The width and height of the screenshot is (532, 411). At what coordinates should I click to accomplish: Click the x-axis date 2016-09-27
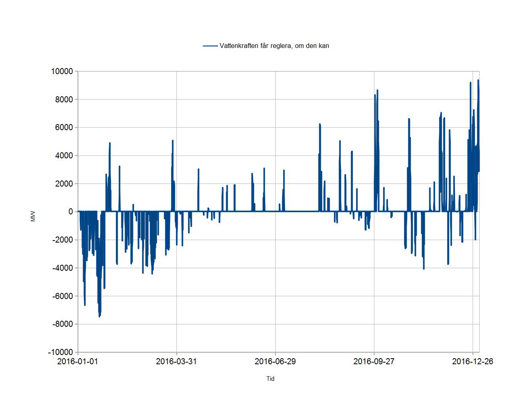374,361
